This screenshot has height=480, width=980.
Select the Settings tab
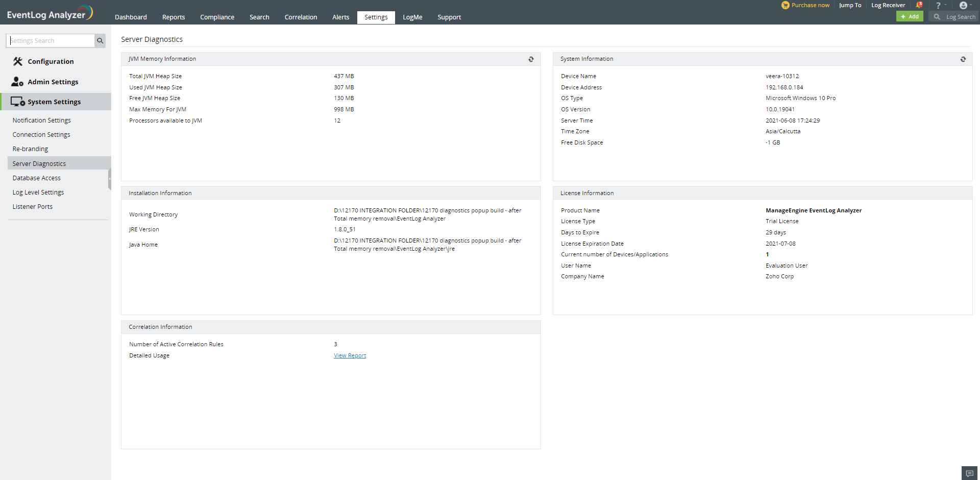tap(376, 17)
